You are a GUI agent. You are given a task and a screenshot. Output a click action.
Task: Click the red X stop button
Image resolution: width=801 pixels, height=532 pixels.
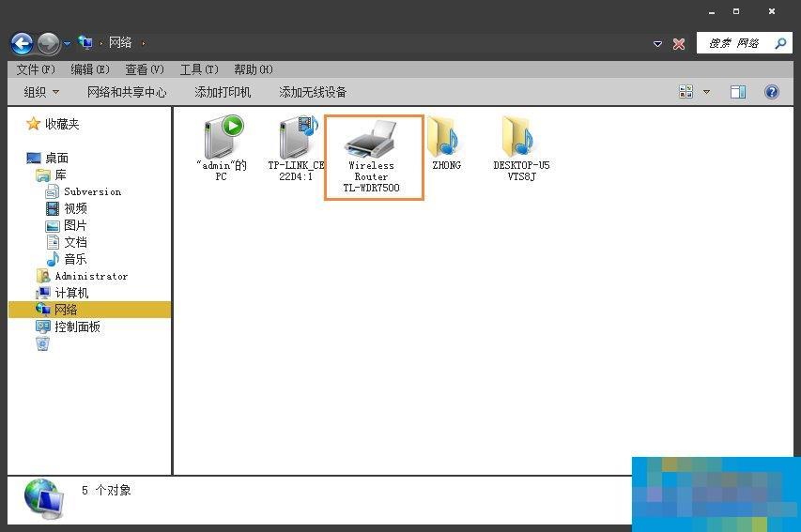(x=679, y=44)
